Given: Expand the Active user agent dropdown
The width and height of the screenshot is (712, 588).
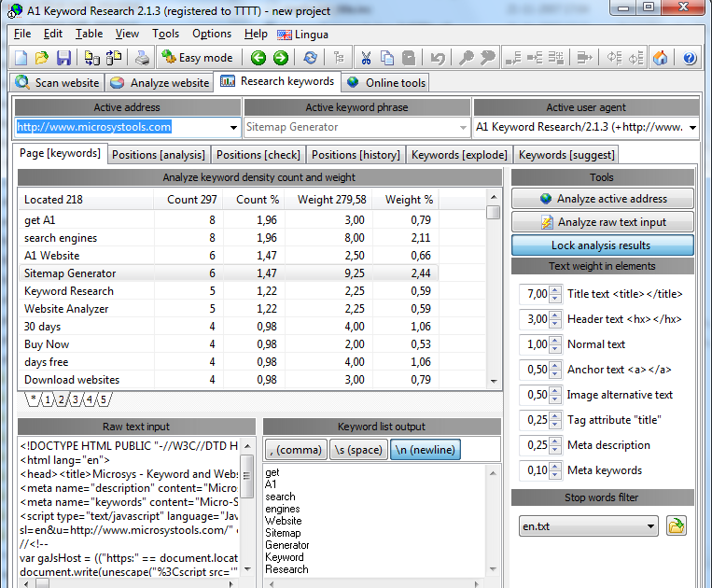Looking at the screenshot, I should tap(692, 127).
